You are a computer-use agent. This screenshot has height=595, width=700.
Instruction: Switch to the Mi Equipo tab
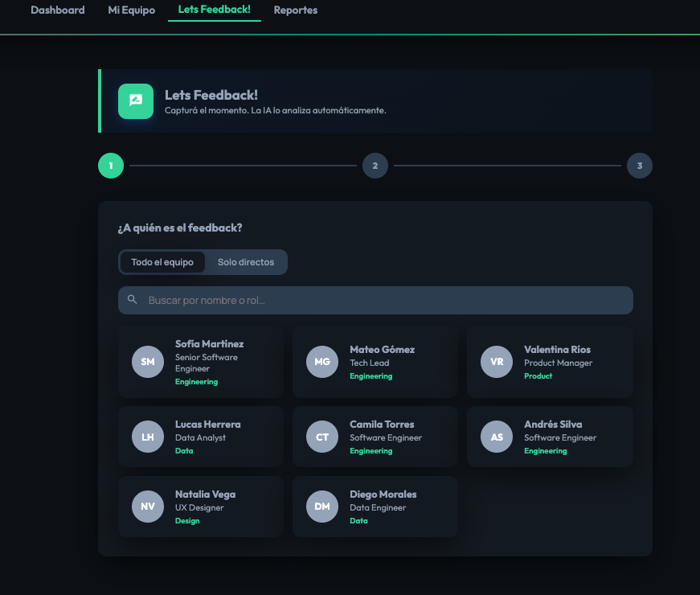click(131, 10)
